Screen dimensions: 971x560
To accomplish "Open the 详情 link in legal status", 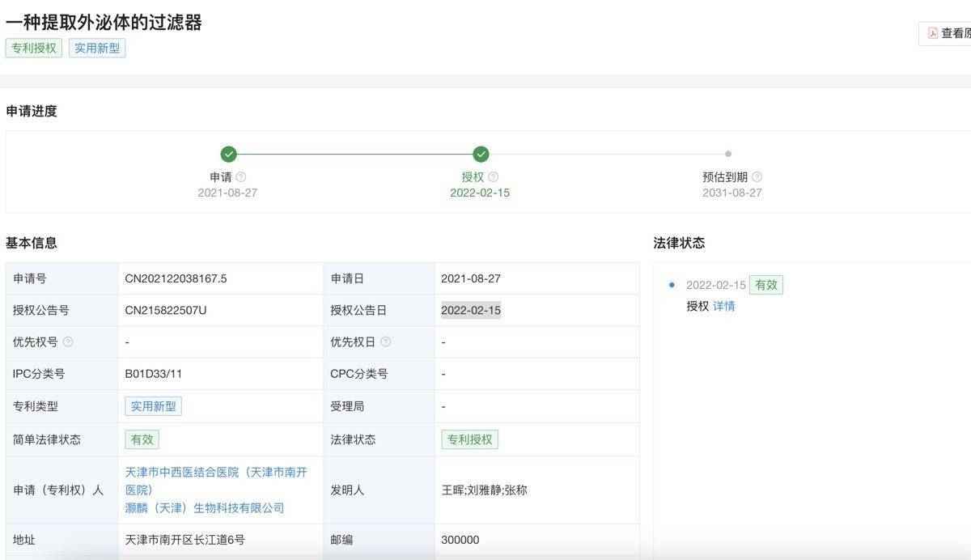I will pyautogui.click(x=724, y=306).
